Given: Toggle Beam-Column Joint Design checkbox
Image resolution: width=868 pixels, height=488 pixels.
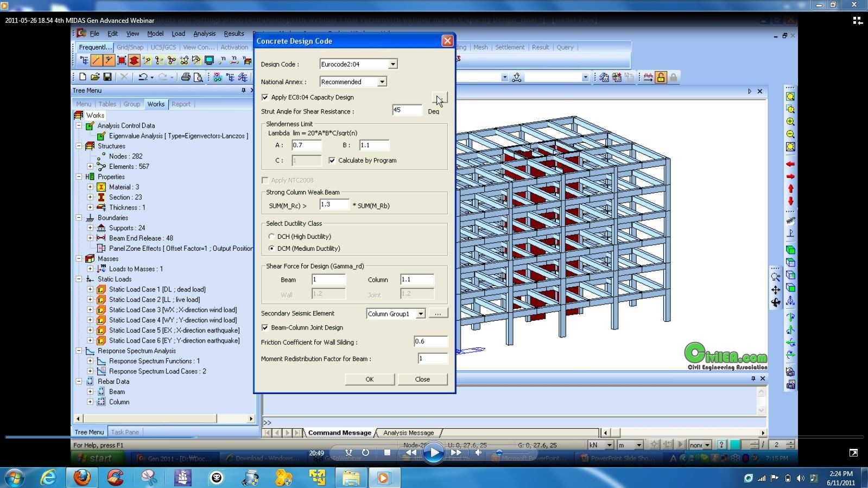Looking at the screenshot, I should (265, 327).
